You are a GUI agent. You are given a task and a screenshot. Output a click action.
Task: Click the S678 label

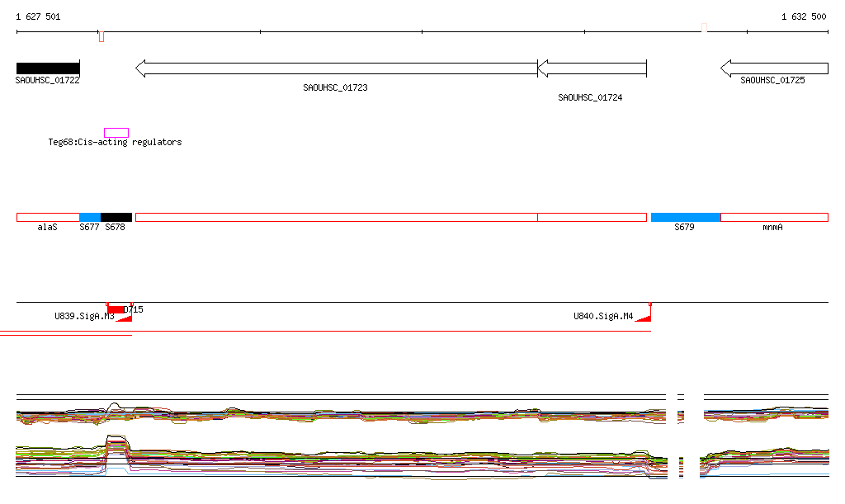pos(115,227)
